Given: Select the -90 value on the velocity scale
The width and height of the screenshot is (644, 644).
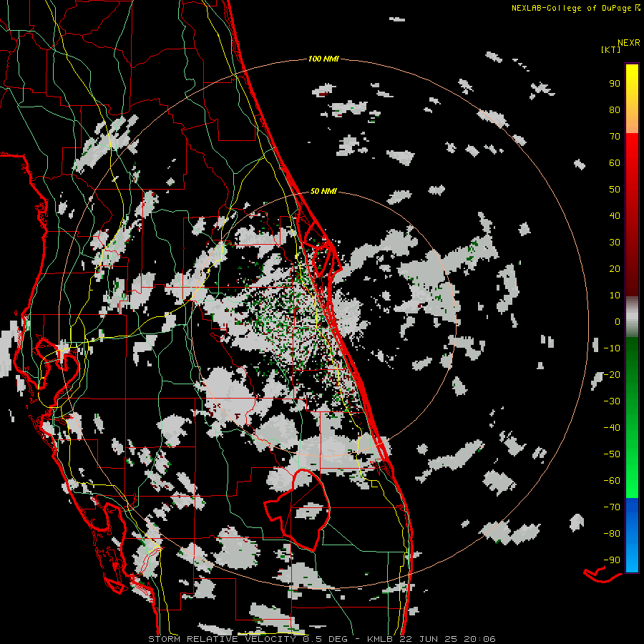Looking at the screenshot, I should (x=612, y=560).
